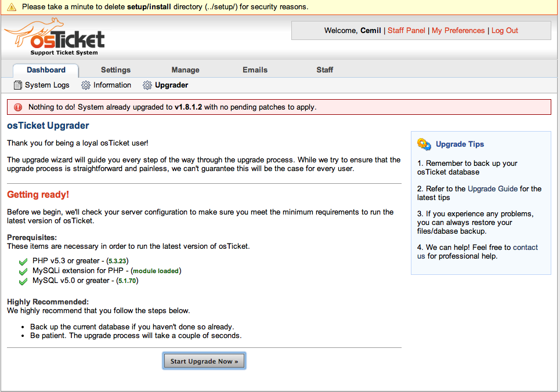Click the Highly Recommended: label

coord(48,302)
